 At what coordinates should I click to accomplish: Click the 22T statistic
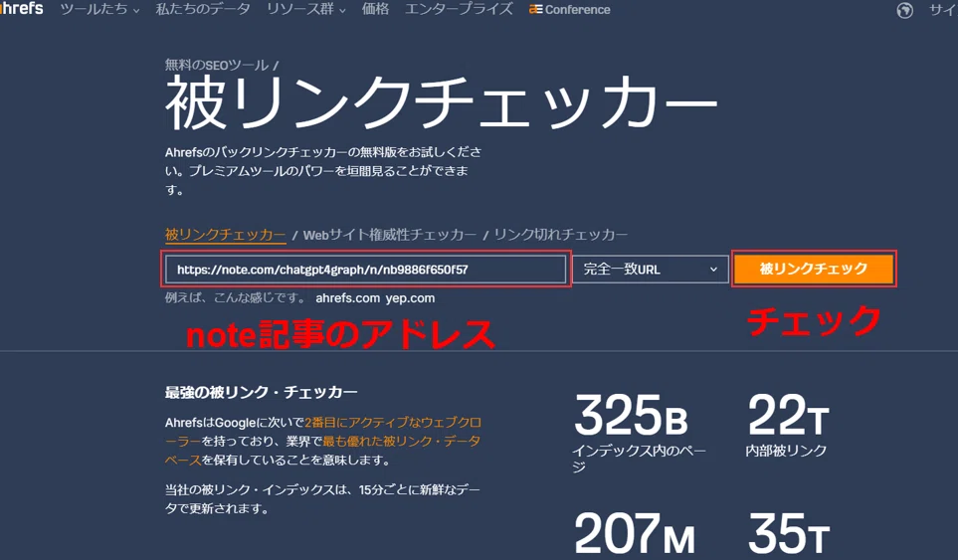tap(788, 415)
